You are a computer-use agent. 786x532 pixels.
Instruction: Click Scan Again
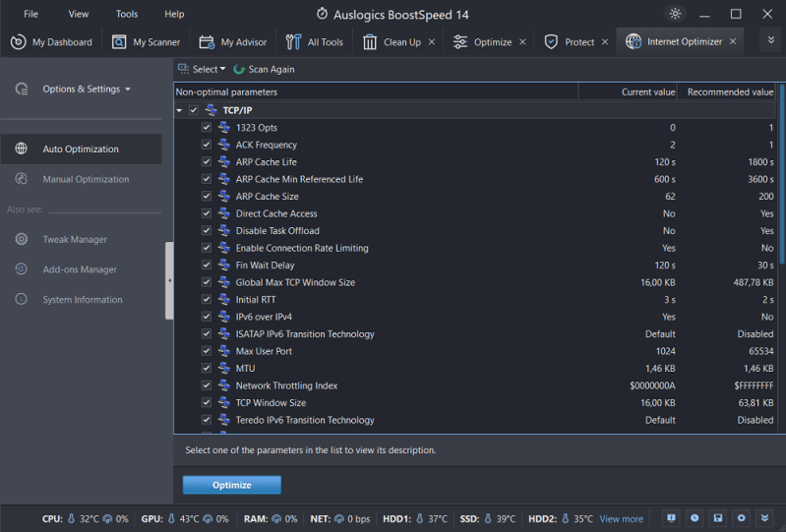pos(265,69)
